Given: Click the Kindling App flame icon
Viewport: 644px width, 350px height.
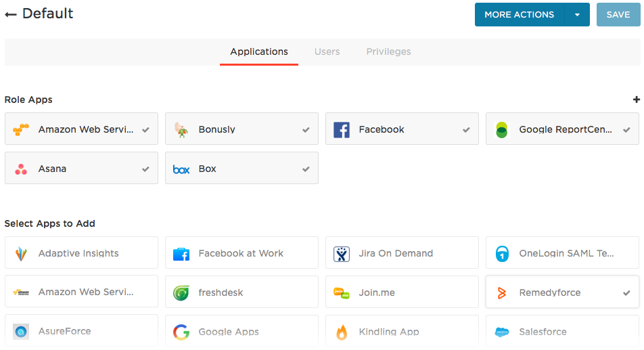Looking at the screenshot, I should click(342, 332).
